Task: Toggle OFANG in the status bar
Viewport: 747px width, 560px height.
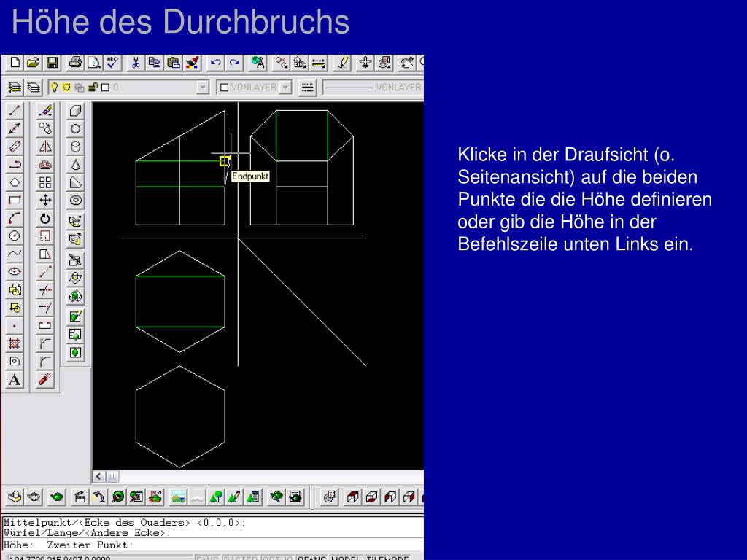Action: coord(311,557)
